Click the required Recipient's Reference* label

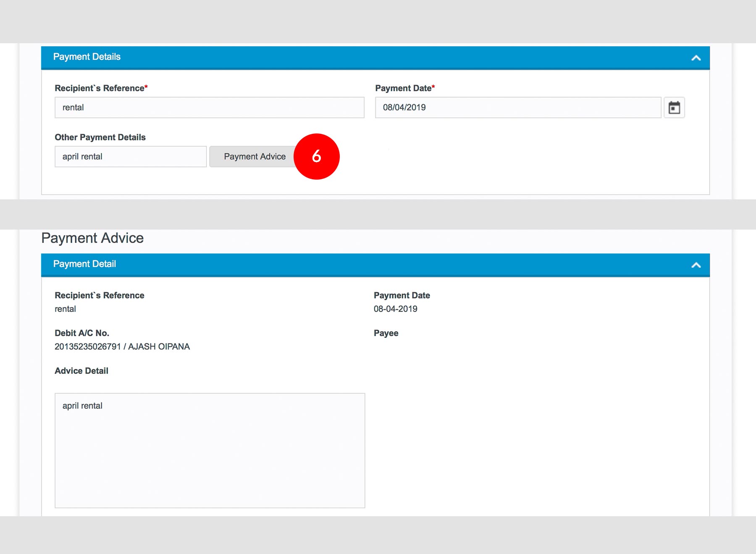pos(101,88)
